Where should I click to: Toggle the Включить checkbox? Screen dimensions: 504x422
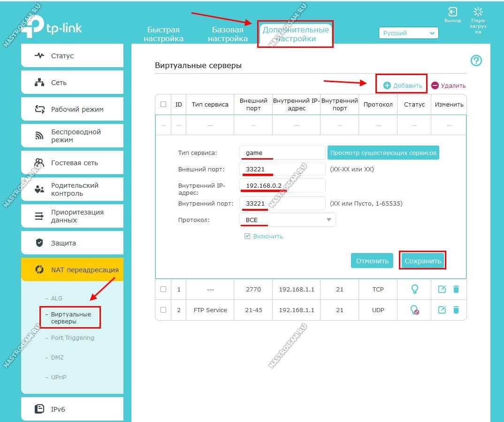pyautogui.click(x=247, y=237)
